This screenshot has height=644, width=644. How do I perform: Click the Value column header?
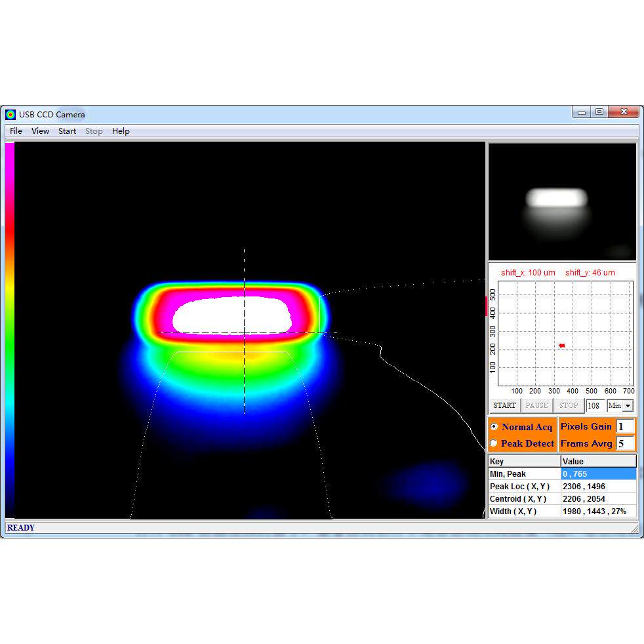tap(598, 461)
